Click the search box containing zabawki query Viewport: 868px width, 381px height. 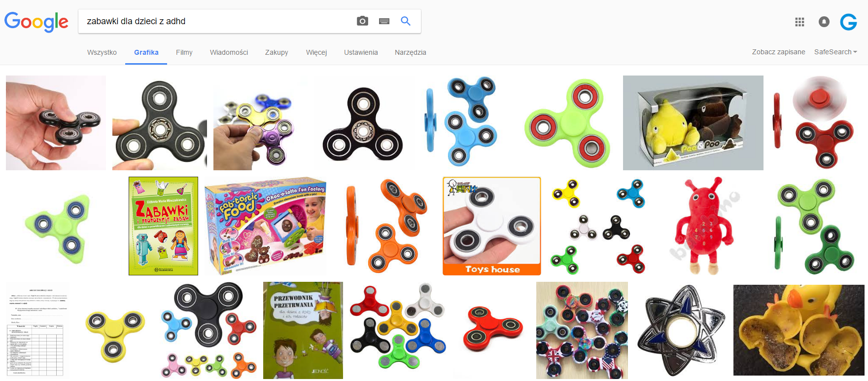pos(217,21)
